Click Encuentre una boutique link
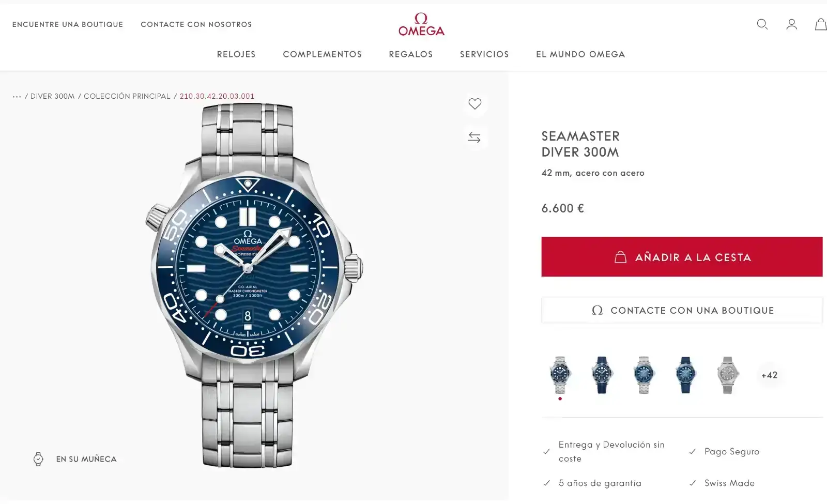Viewport: 827px width, 504px height. [68, 24]
